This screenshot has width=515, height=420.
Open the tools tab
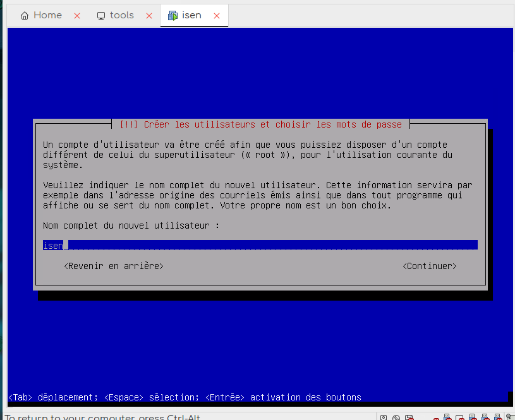tap(121, 15)
